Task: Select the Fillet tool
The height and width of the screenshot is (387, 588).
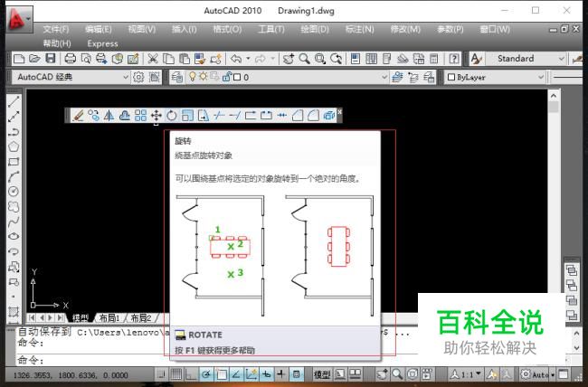Action: tap(313, 115)
